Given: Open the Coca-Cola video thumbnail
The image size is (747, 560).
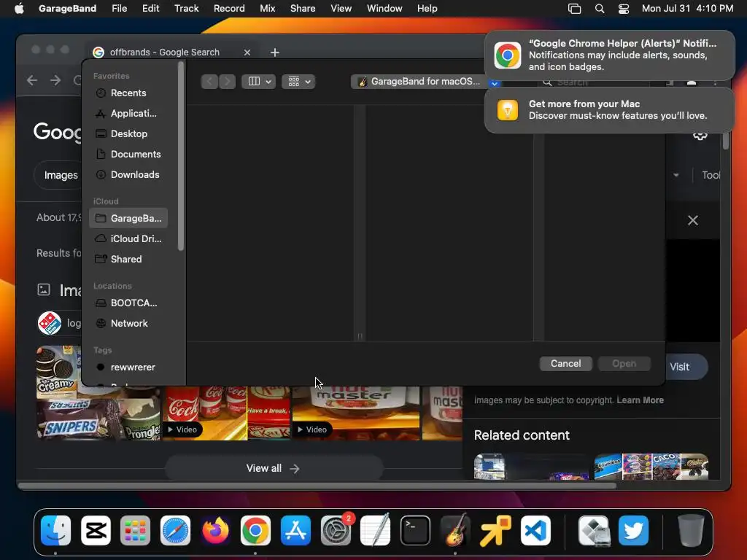Looking at the screenshot, I should coord(226,413).
